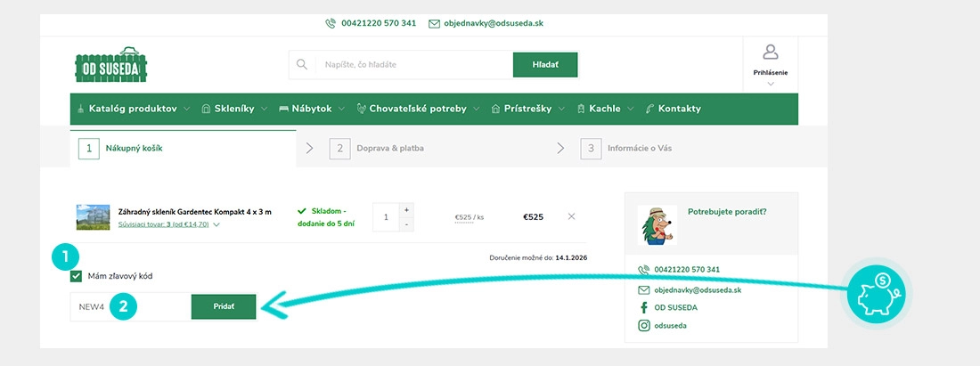
Task: Click the delivery date 14.1.2026
Action: [572, 257]
